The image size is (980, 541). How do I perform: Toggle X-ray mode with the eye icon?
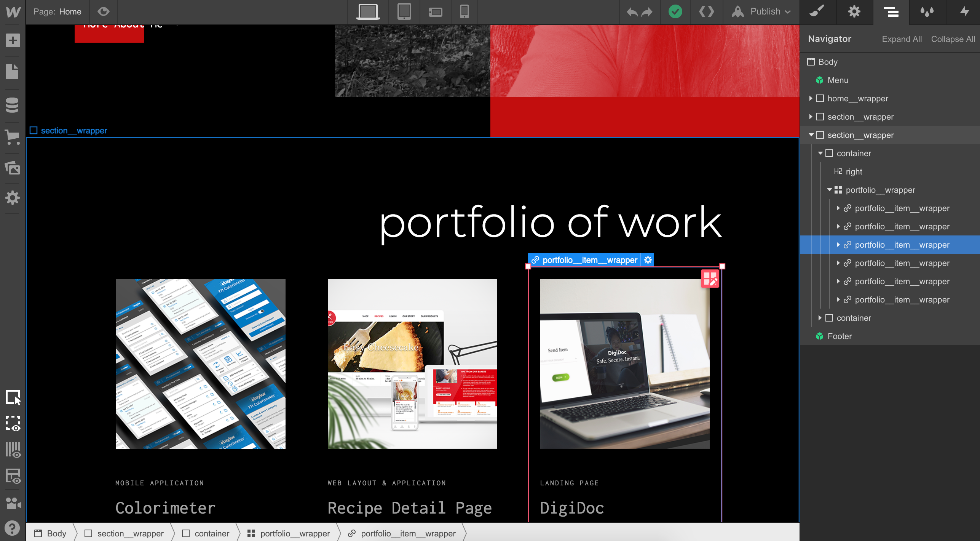coord(104,11)
